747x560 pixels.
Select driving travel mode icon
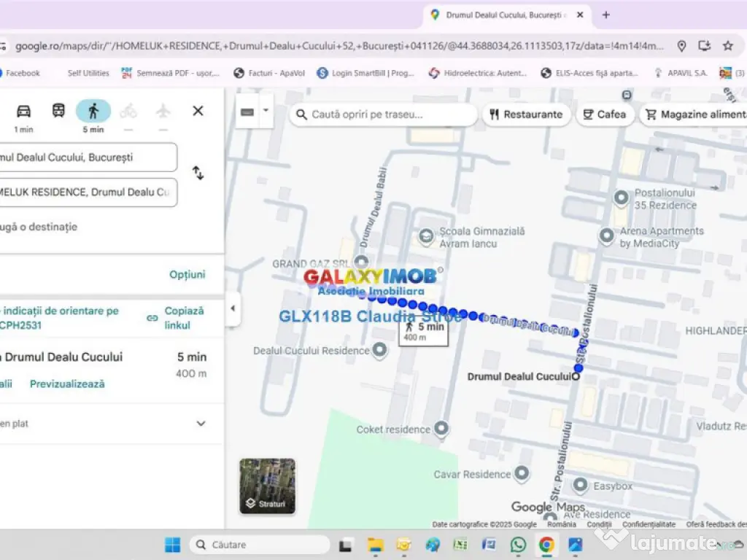click(x=24, y=111)
